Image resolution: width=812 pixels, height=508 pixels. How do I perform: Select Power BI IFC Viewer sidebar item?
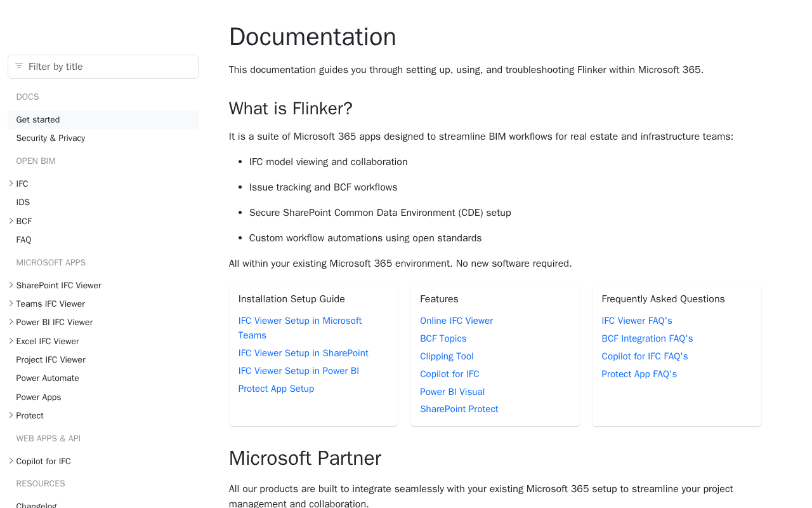coord(55,323)
